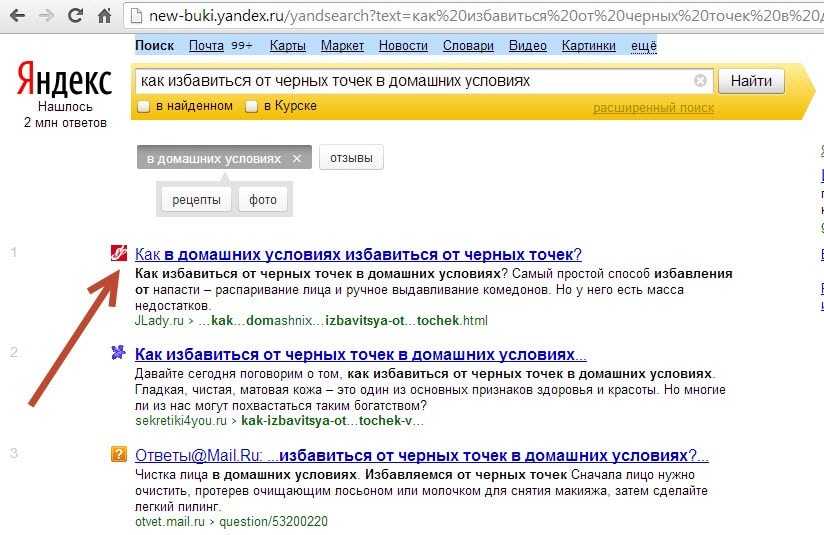
Task: Switch to the Картинки tab
Action: pyautogui.click(x=589, y=46)
